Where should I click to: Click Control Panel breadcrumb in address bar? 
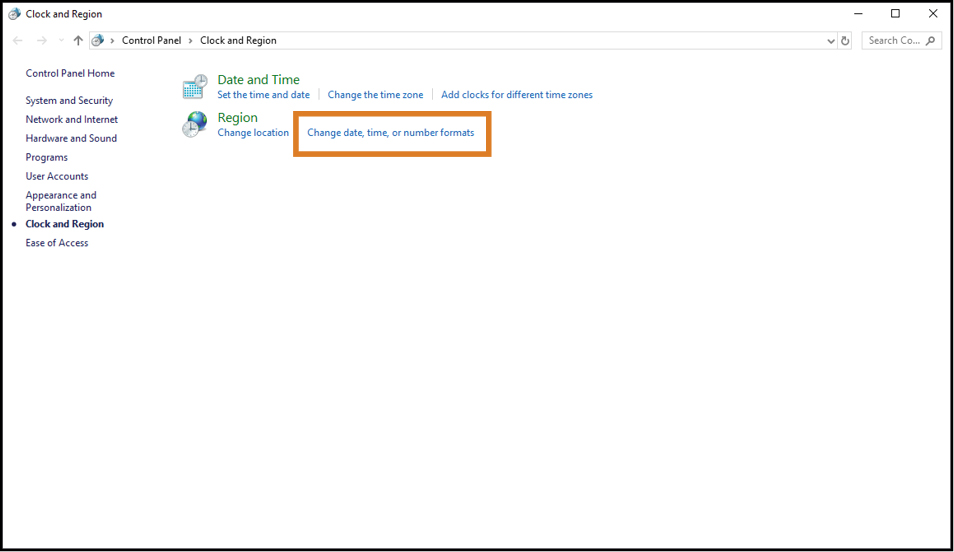pyautogui.click(x=151, y=41)
